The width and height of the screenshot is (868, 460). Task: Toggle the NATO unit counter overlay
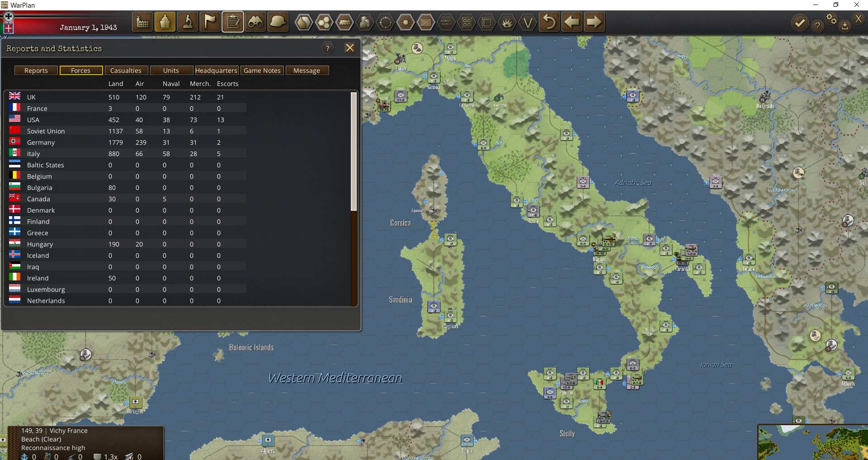(x=426, y=22)
